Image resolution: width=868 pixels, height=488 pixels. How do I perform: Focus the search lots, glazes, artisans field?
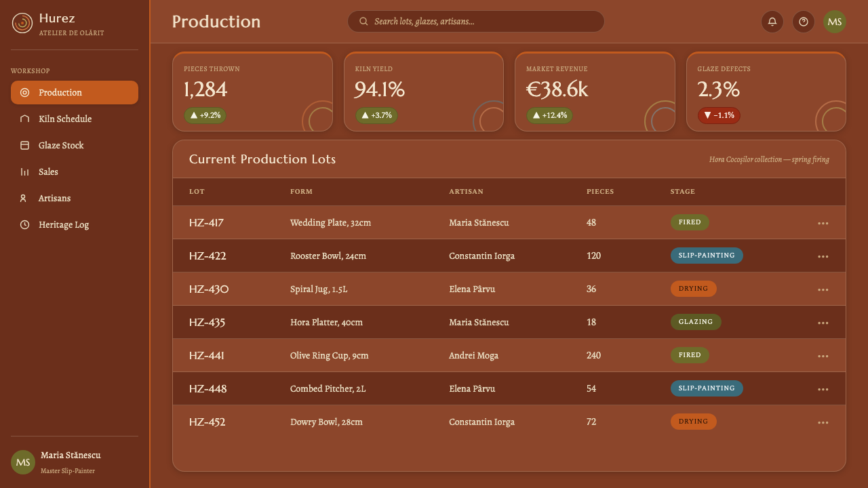[x=476, y=22]
